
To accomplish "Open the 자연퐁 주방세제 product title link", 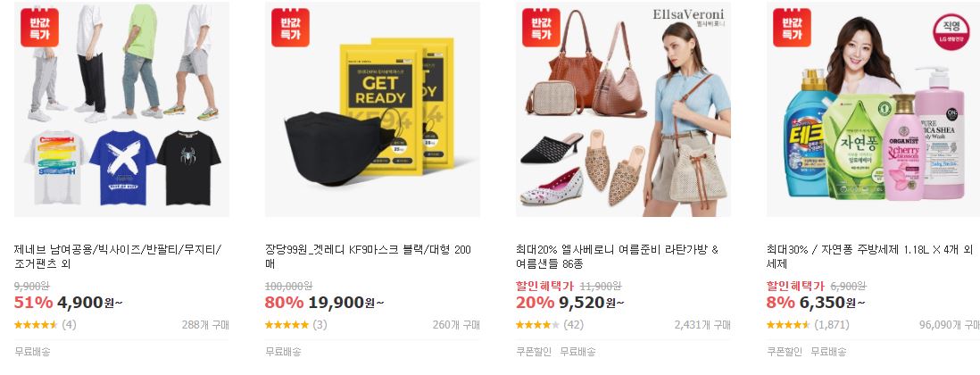I will coord(869,257).
